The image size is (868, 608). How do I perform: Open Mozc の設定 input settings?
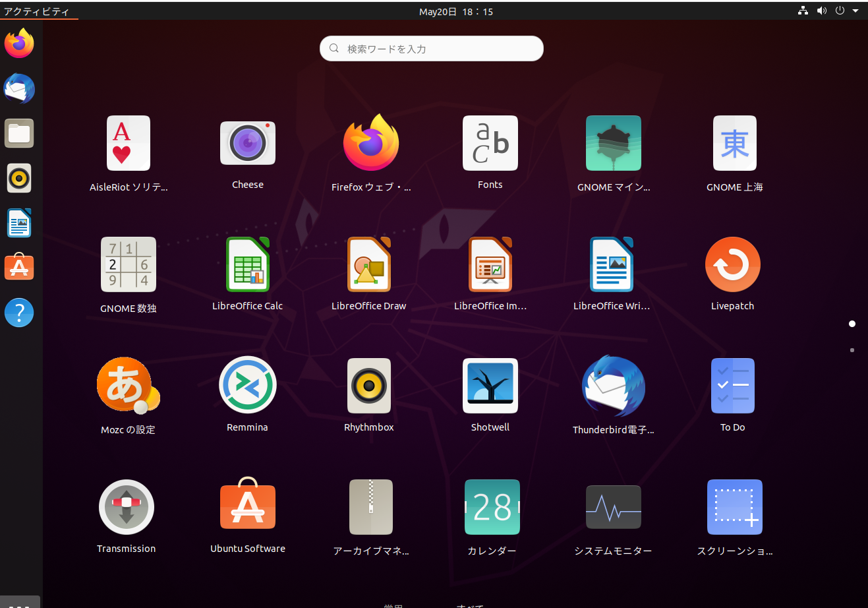coord(129,386)
